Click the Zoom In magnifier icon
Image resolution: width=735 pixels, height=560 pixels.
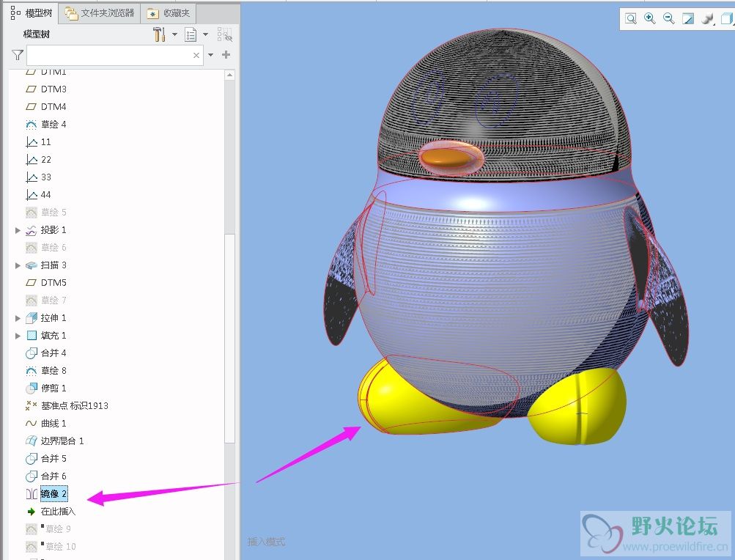coord(650,18)
